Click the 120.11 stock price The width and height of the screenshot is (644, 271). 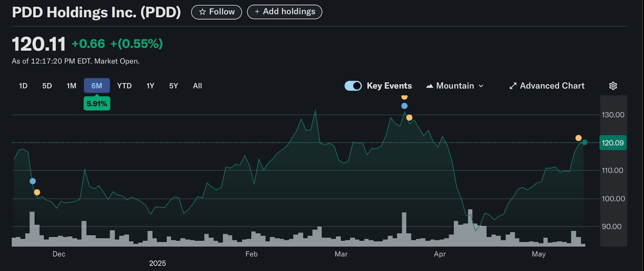click(x=39, y=44)
